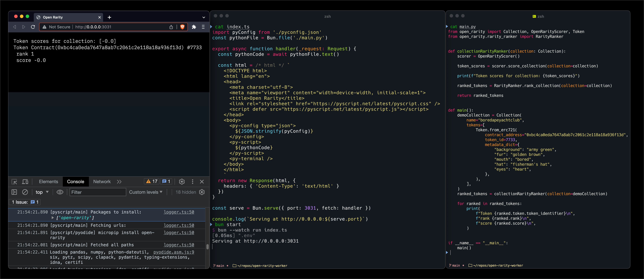Click the 'bun start' command line
The image size is (644, 279).
tap(228, 224)
